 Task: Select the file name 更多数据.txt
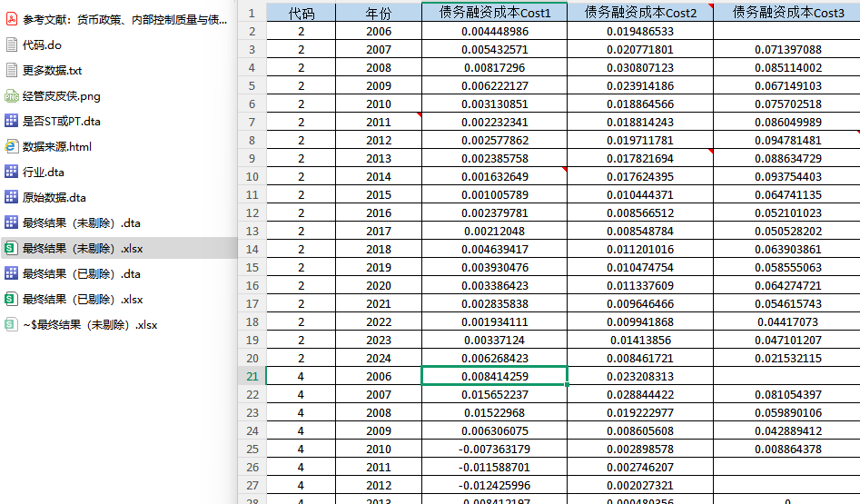(x=52, y=70)
